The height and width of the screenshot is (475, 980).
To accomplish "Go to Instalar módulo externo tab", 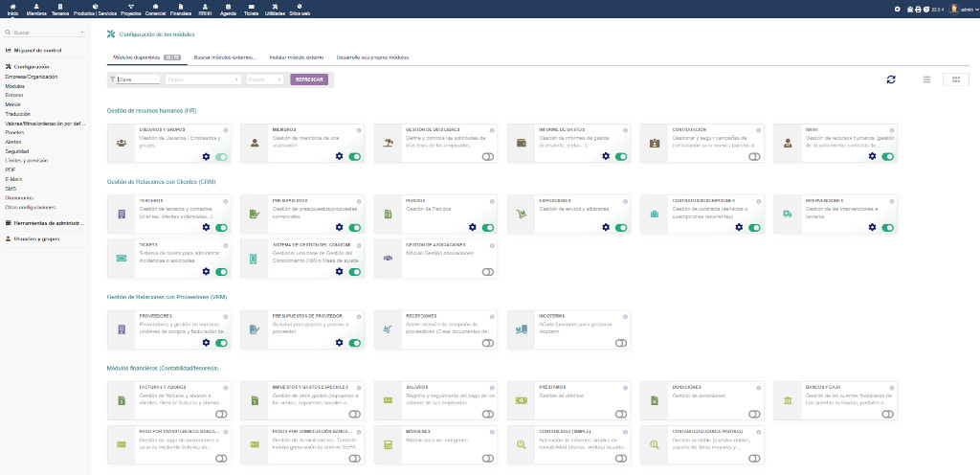I will click(296, 57).
